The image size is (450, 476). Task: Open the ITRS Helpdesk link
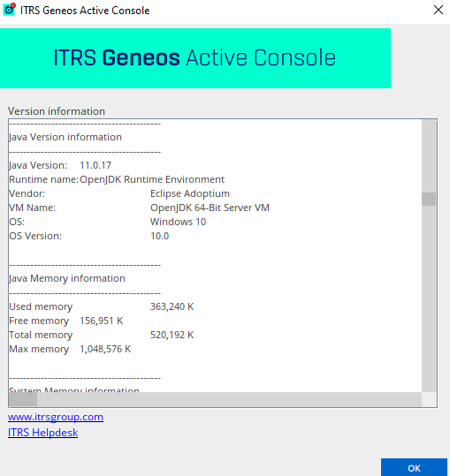[x=42, y=433]
